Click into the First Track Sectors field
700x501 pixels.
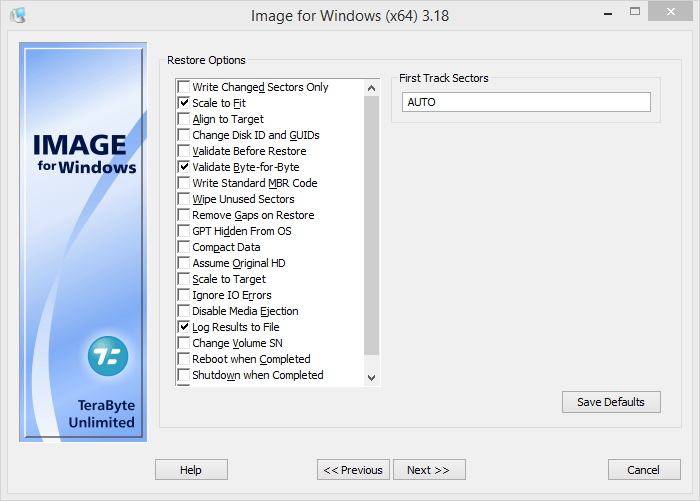coord(526,102)
